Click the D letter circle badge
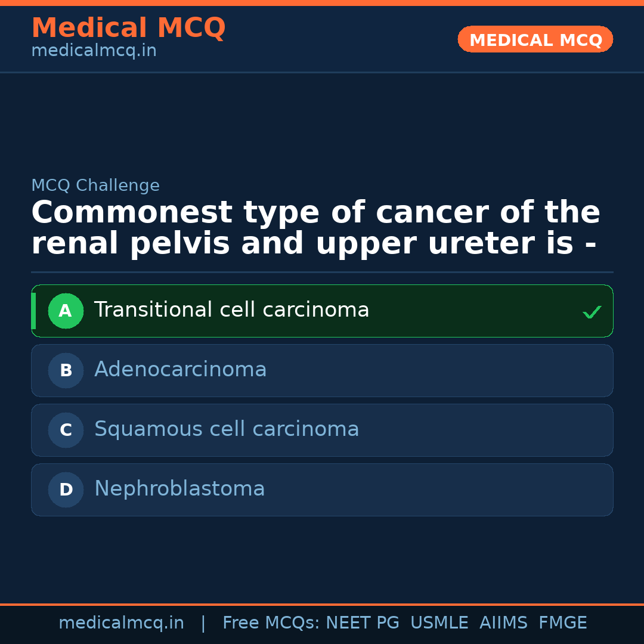Image resolution: width=644 pixels, height=644 pixels. click(66, 490)
